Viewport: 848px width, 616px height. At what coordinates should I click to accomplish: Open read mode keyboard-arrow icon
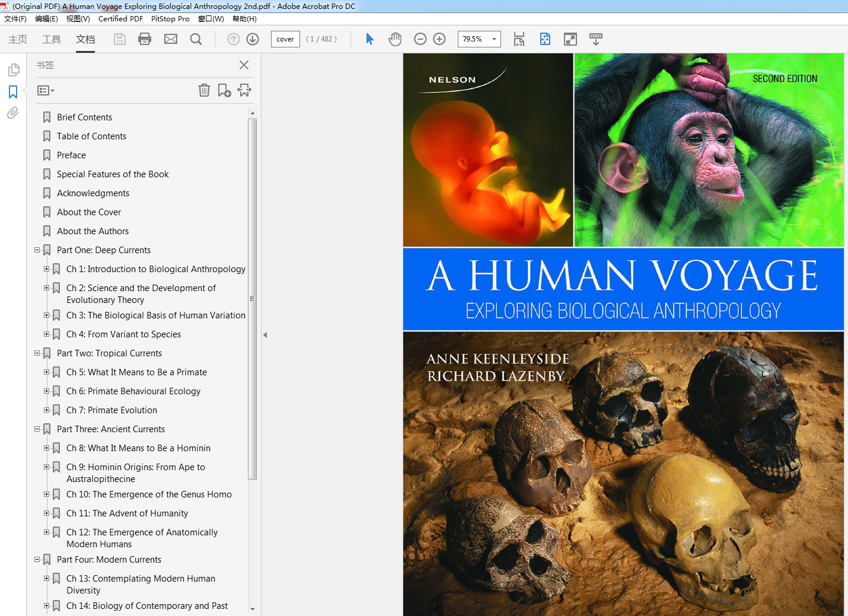point(596,39)
